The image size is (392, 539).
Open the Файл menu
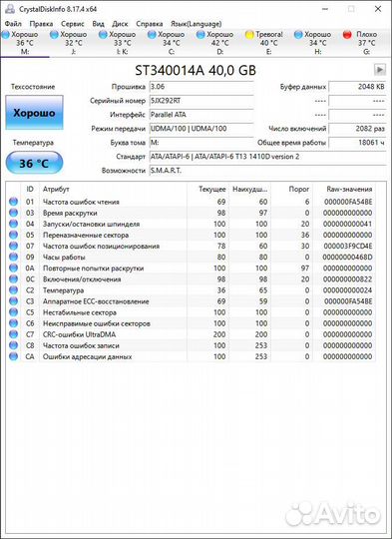(13, 24)
